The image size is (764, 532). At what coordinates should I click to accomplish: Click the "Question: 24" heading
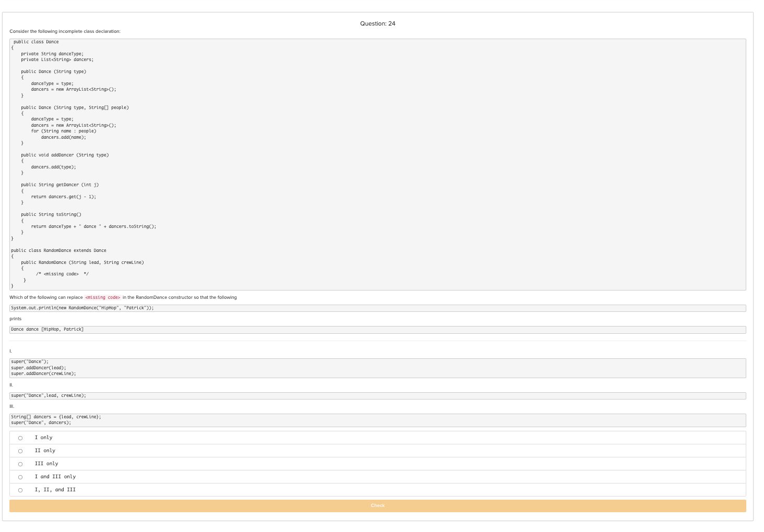377,23
